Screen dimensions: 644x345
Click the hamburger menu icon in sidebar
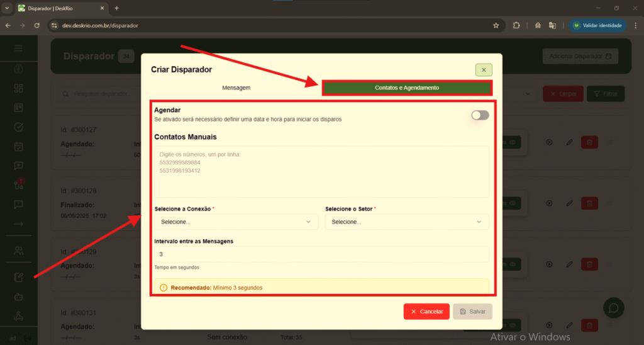[x=18, y=48]
